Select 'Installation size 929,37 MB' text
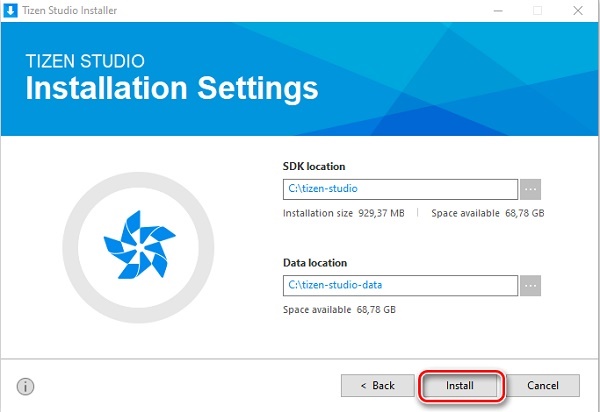 point(344,213)
